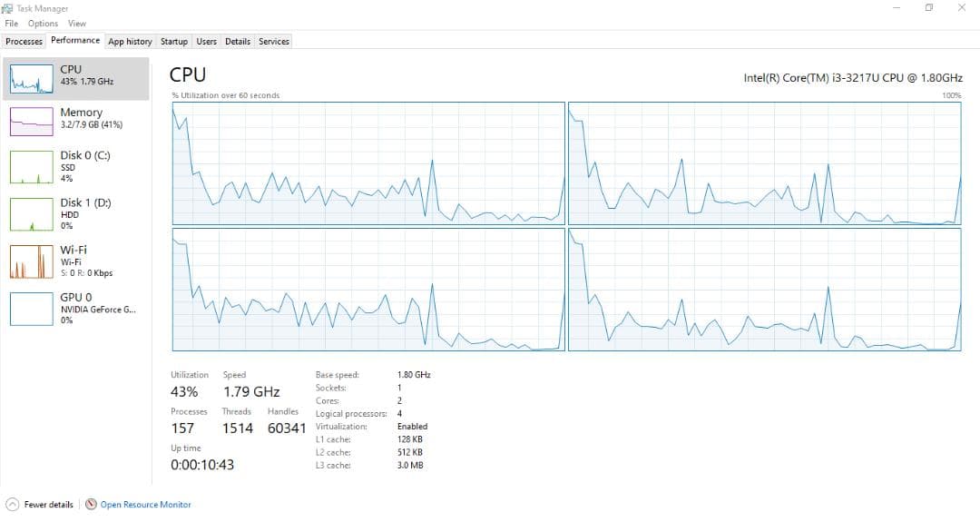Select the Wi-Fi activity graph thumbnail
This screenshot has width=980, height=522.
click(31, 261)
